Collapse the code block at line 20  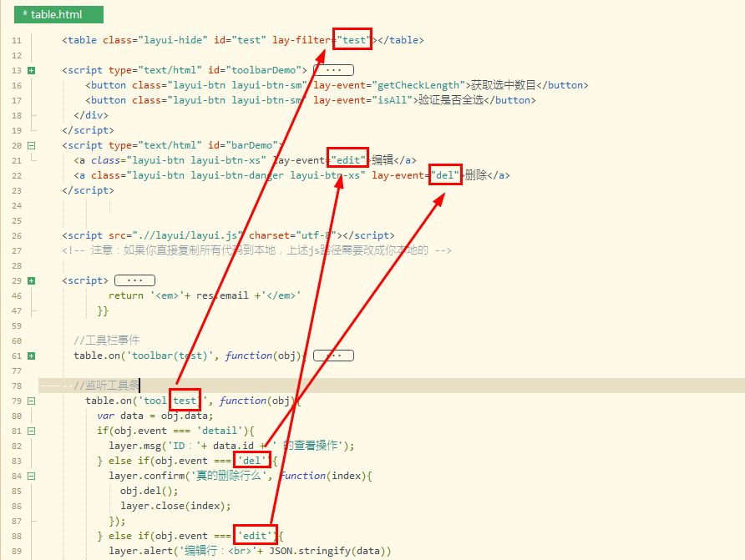pos(32,146)
